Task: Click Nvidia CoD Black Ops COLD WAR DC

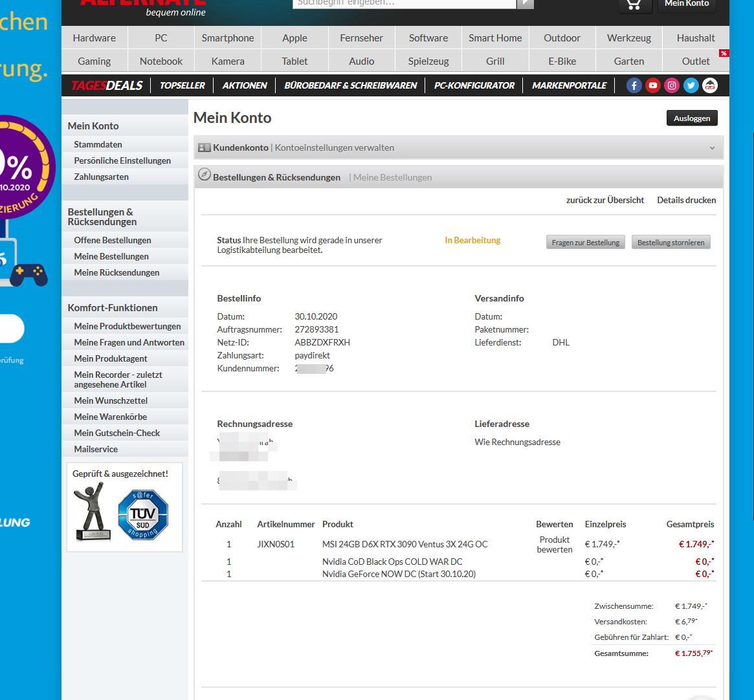Action: coord(392,562)
